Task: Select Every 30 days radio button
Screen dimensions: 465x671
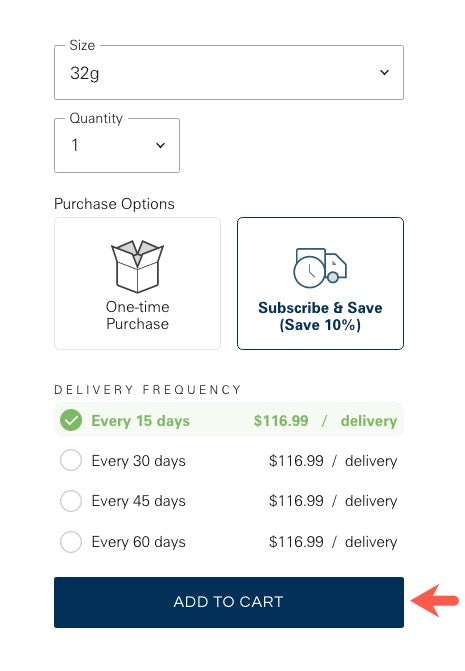Action: 71,460
